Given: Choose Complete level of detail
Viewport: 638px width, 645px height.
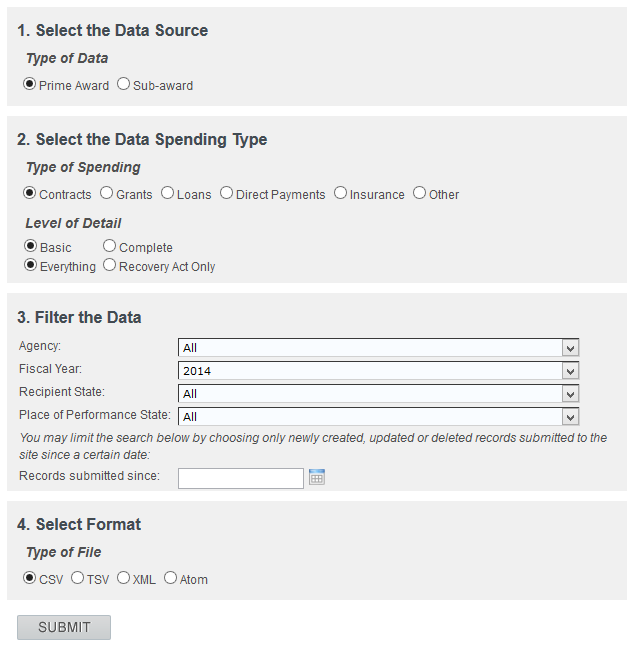Looking at the screenshot, I should [x=110, y=247].
